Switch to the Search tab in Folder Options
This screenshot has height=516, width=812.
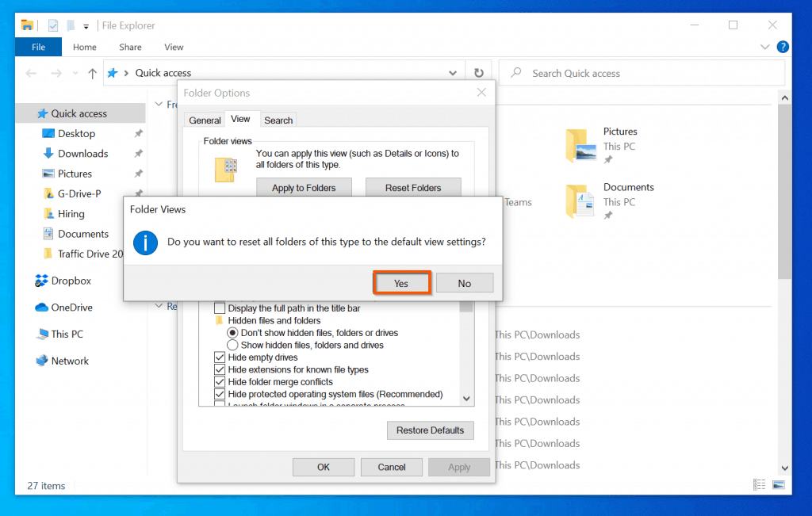pyautogui.click(x=278, y=120)
